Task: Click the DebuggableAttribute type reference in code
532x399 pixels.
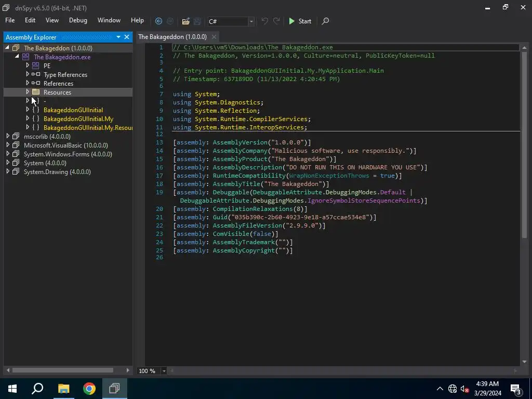Action: [x=287, y=192]
